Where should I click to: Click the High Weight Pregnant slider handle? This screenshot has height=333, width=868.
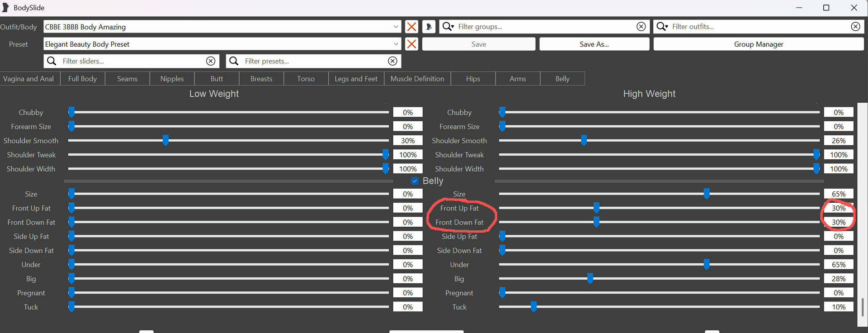click(502, 293)
